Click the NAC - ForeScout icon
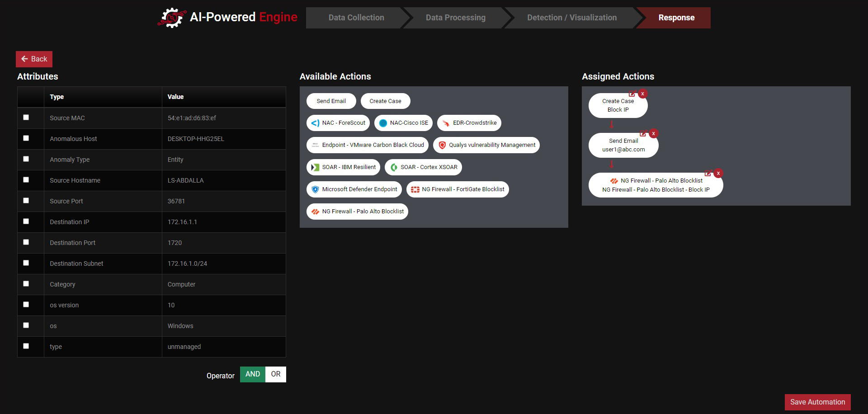868x414 pixels. click(x=315, y=123)
